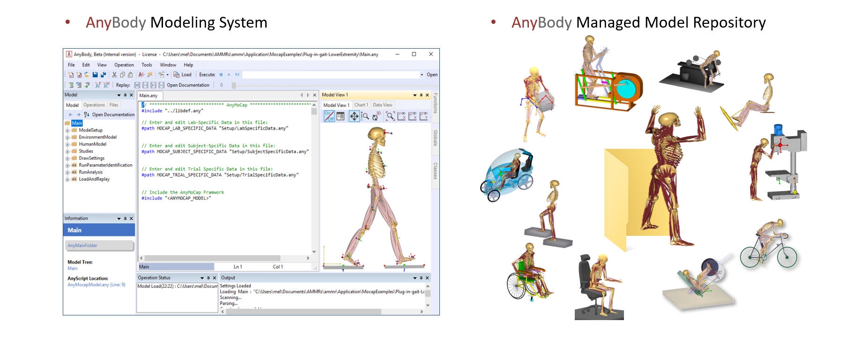Click the Find in Files folder icon
Image resolution: width=868 pixels, height=358 pixels.
click(150, 75)
